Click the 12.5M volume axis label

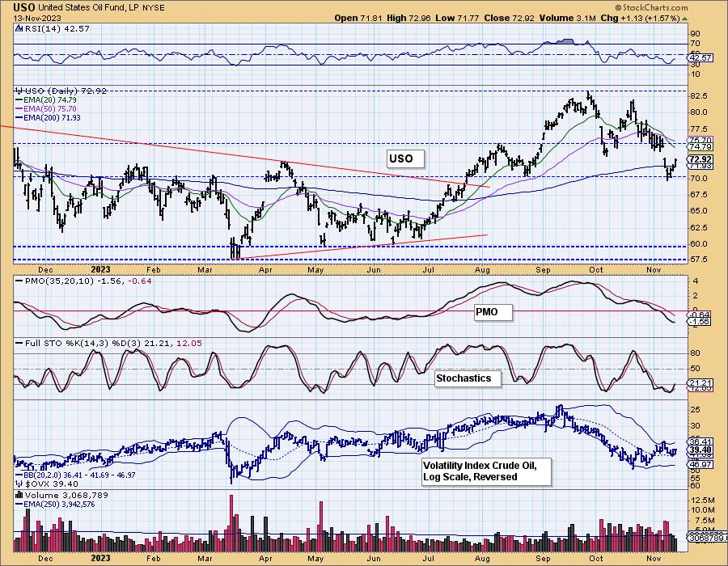[702, 501]
